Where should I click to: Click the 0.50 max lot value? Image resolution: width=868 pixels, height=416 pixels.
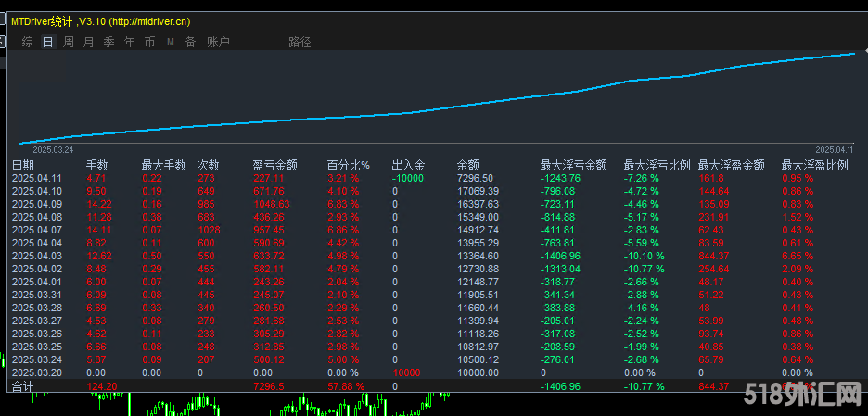tap(152, 256)
